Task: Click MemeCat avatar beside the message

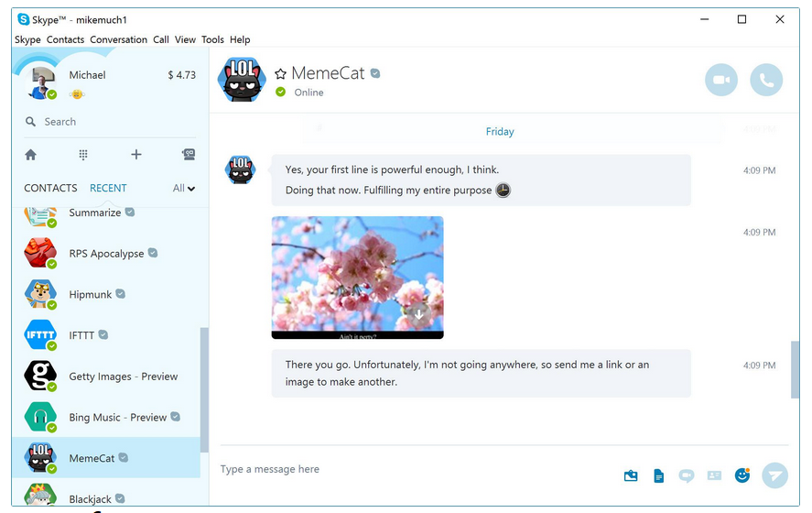Action: click(x=240, y=169)
